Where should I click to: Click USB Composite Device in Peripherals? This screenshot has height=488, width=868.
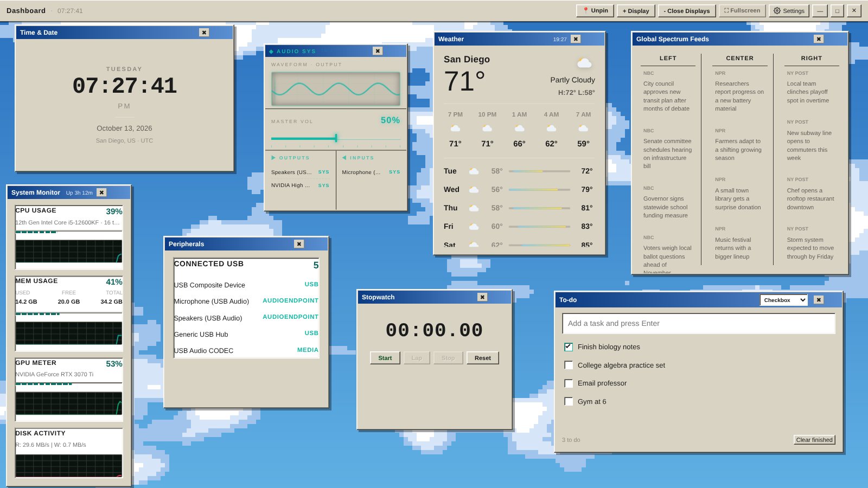(246, 285)
